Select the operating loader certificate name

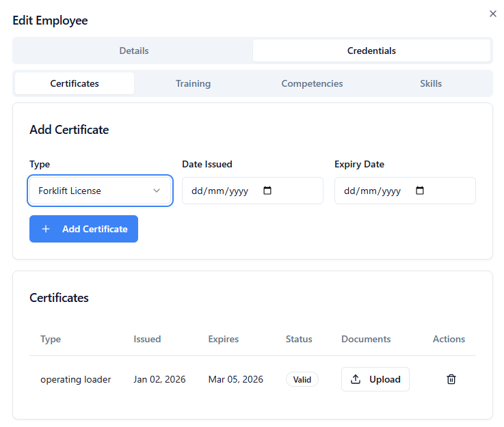(x=75, y=379)
